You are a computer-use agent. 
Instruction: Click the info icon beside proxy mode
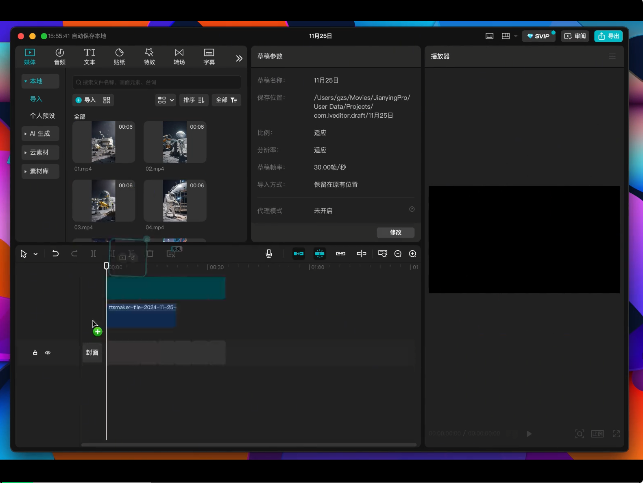tap(412, 209)
